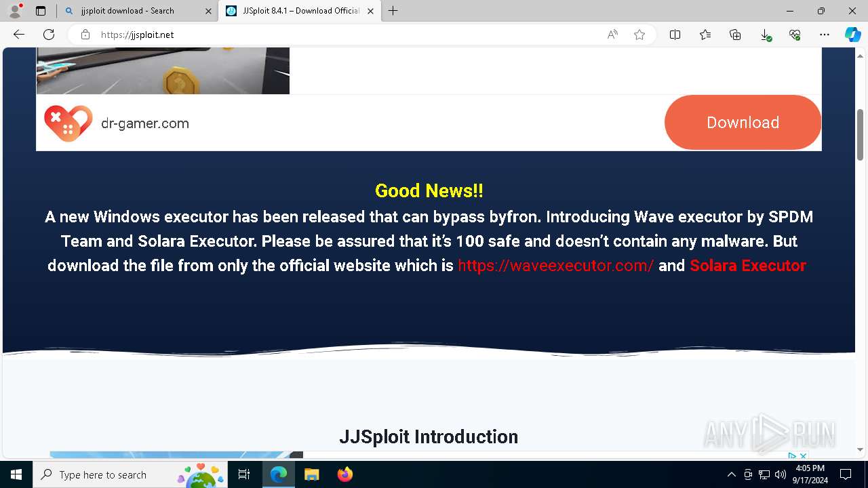The height and width of the screenshot is (488, 868).
Task: Go back to the previous page
Action: point(19,35)
